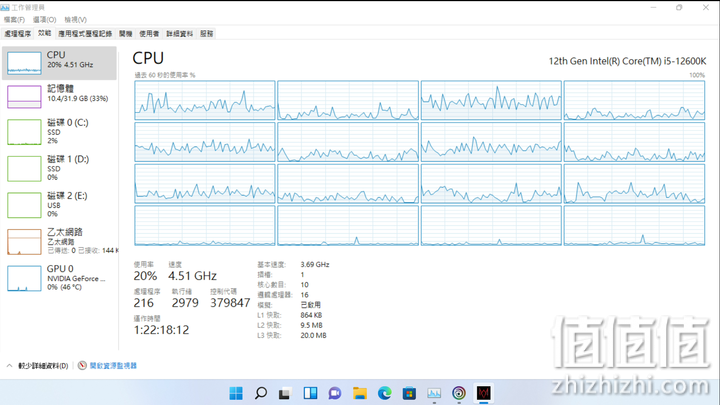Viewport: 720px width, 405px height.
Task: Open the 檔案(F) menu
Action: click(x=14, y=20)
